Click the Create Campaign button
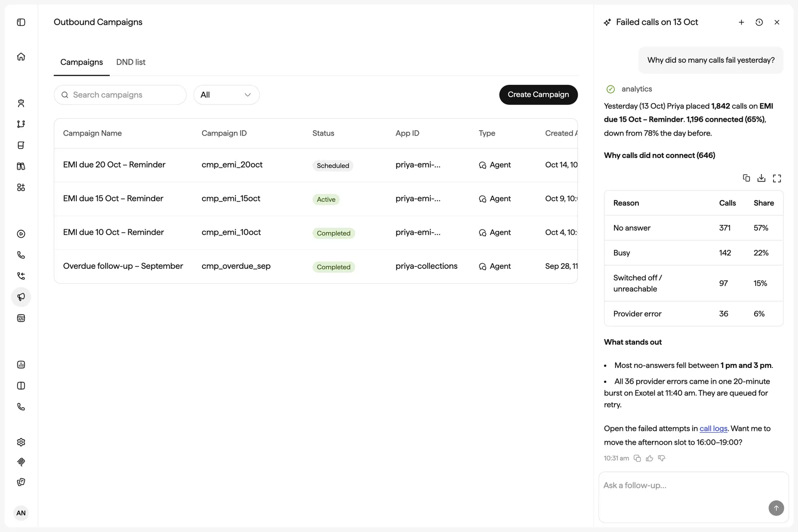This screenshot has height=532, width=798. [539, 95]
